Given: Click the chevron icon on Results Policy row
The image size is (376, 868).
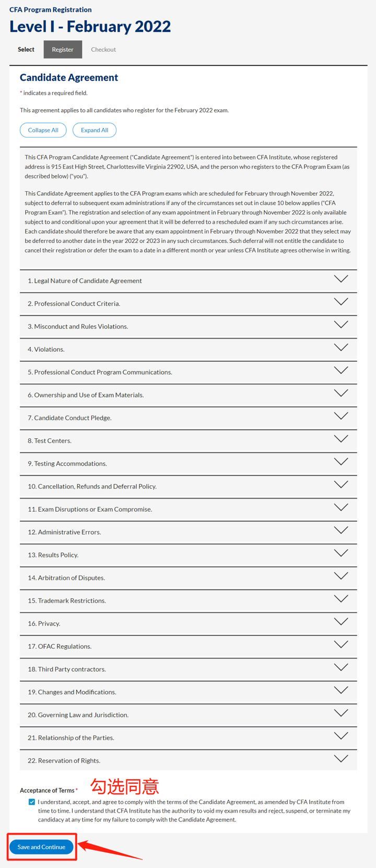Looking at the screenshot, I should coord(340,553).
